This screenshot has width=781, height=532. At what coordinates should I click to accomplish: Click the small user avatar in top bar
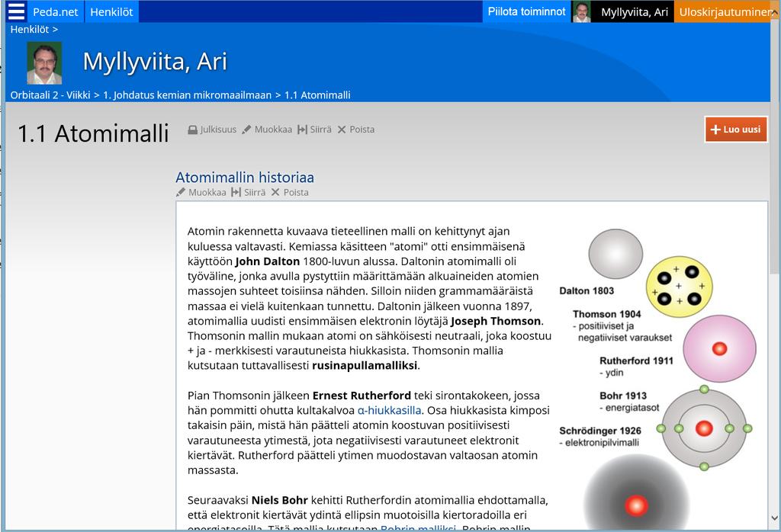click(x=581, y=11)
